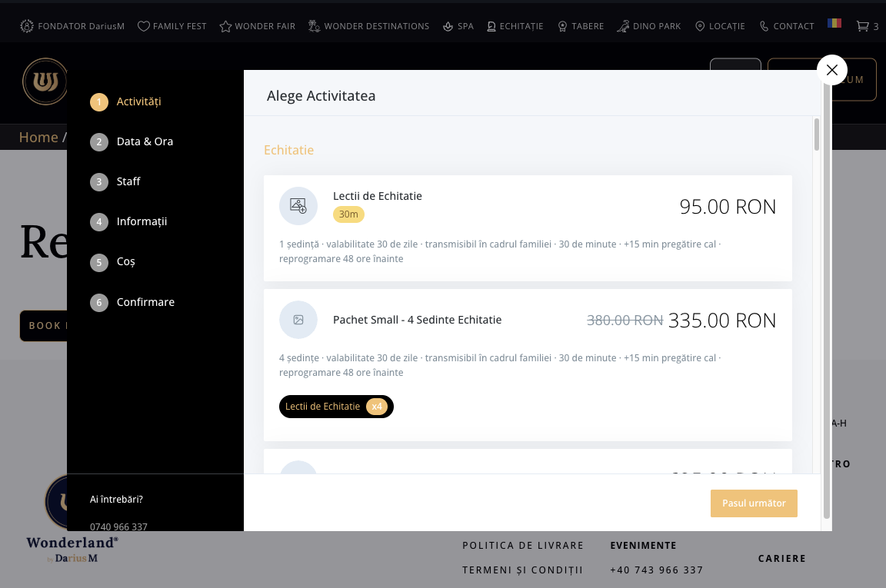Go to Wonder Destinations page

point(368,26)
